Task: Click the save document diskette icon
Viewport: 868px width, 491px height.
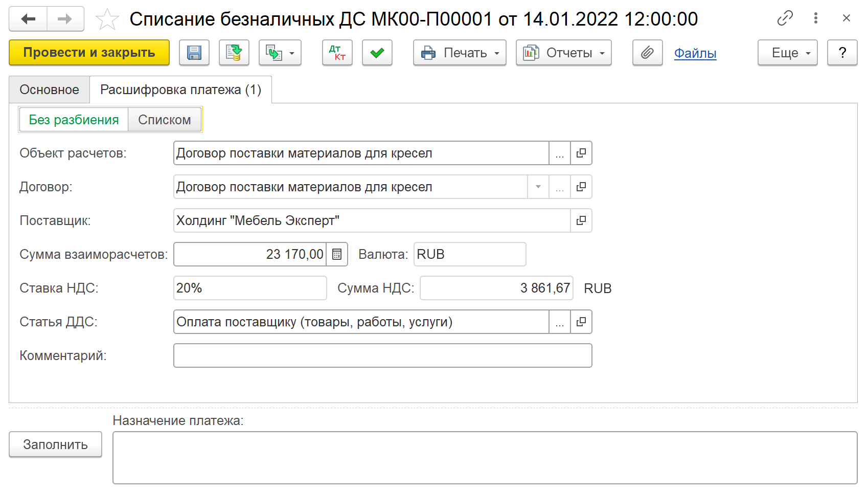Action: pos(194,53)
